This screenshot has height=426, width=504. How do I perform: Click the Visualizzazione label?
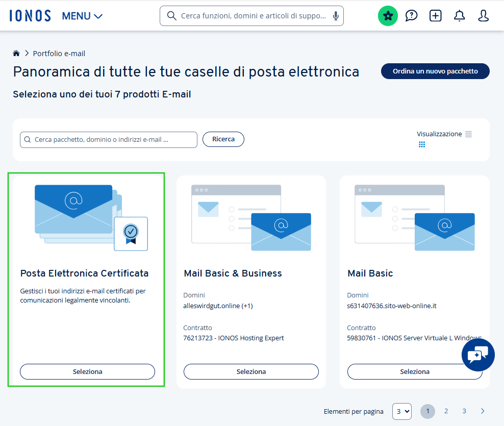click(x=439, y=134)
